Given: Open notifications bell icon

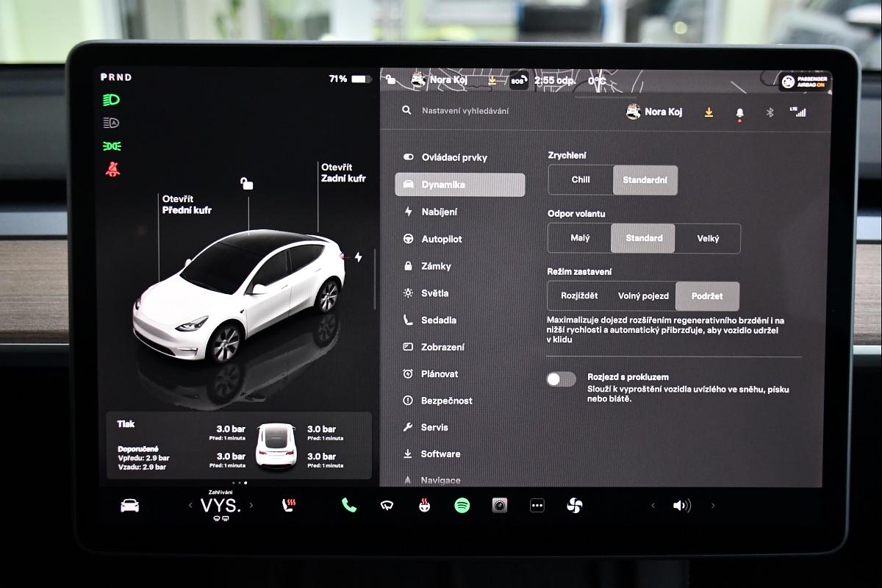Looking at the screenshot, I should click(x=739, y=112).
